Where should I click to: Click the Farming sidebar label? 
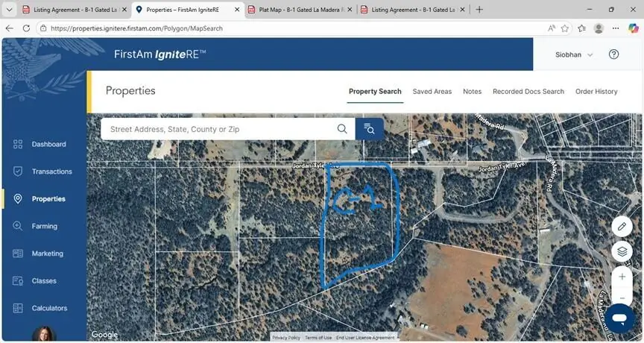(x=45, y=226)
